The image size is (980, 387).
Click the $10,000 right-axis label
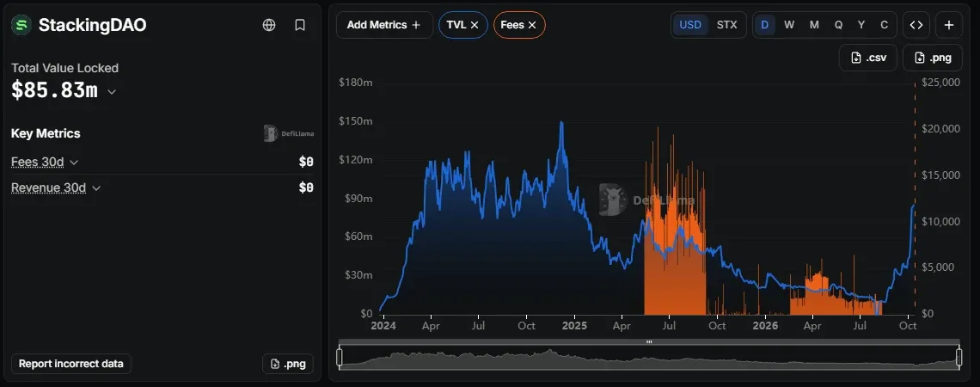(941, 221)
